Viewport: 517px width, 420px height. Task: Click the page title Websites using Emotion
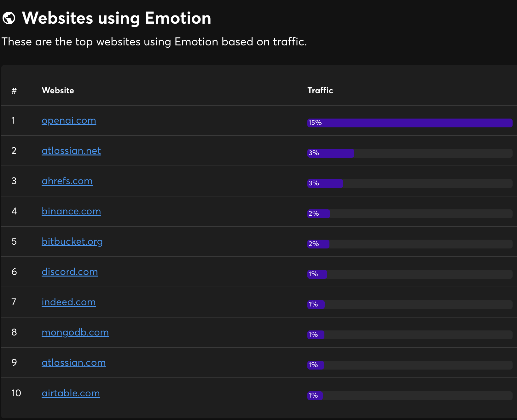point(116,18)
